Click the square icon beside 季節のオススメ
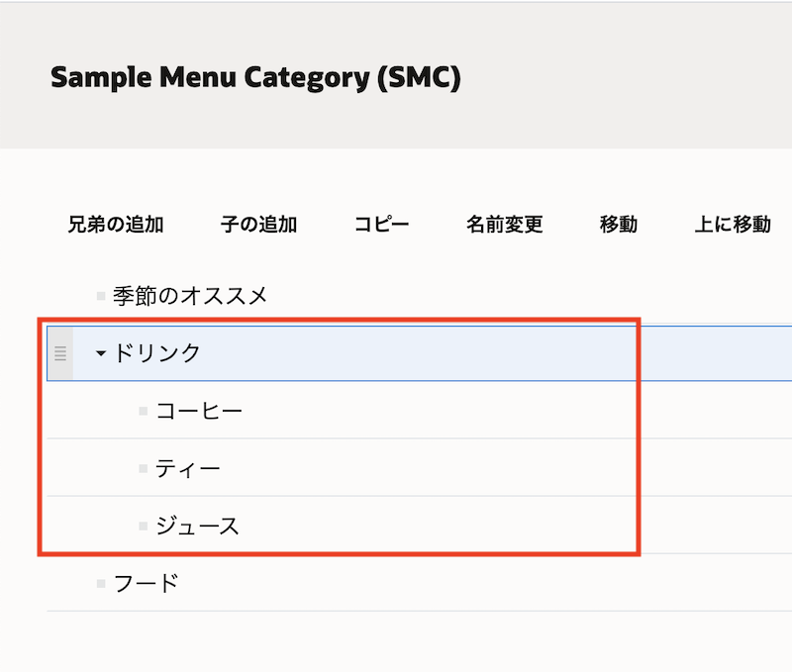The width and height of the screenshot is (792, 672). [99, 293]
